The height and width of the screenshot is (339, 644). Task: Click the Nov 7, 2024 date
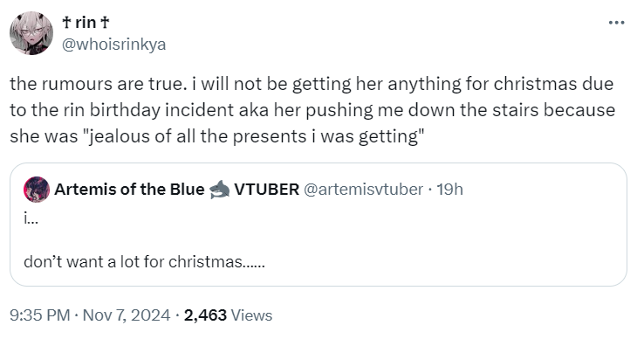point(127,315)
